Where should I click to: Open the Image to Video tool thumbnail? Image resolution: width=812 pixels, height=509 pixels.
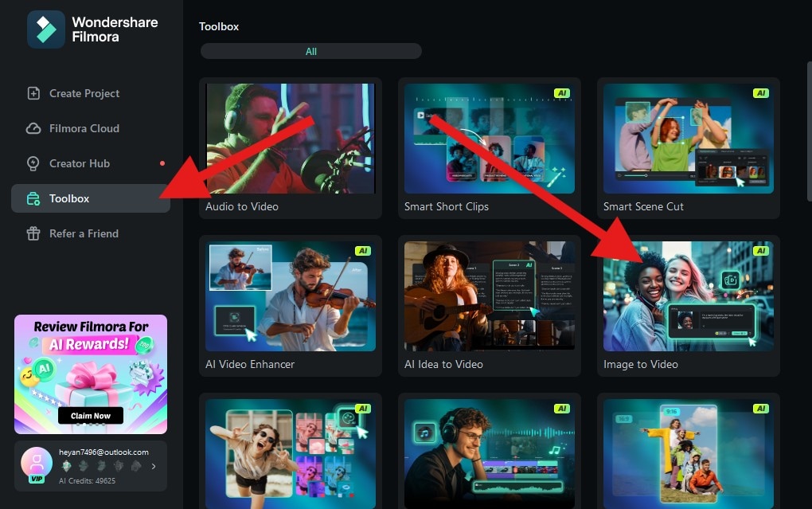tap(689, 296)
